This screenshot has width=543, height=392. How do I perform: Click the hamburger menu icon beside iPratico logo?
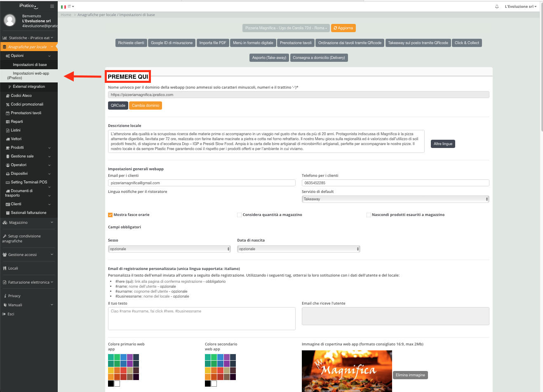(x=52, y=6)
